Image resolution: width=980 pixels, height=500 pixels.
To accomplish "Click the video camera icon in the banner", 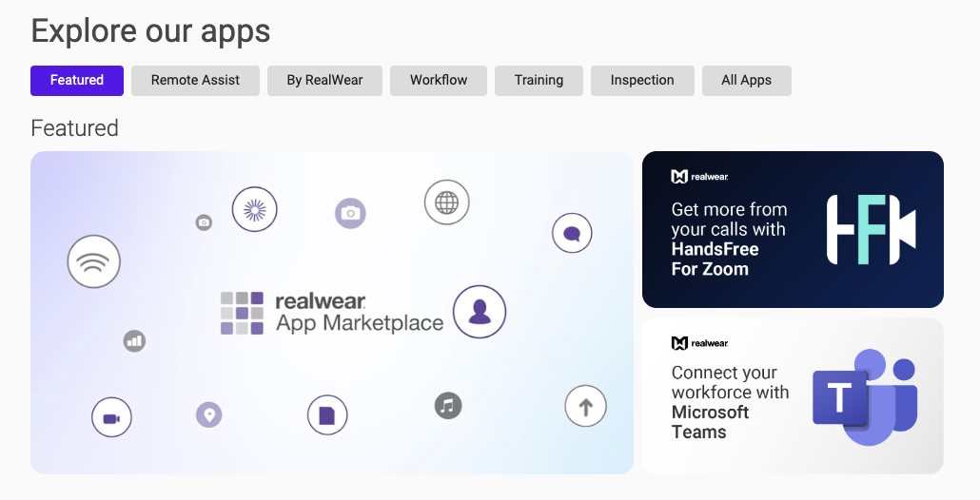I will coord(112,417).
